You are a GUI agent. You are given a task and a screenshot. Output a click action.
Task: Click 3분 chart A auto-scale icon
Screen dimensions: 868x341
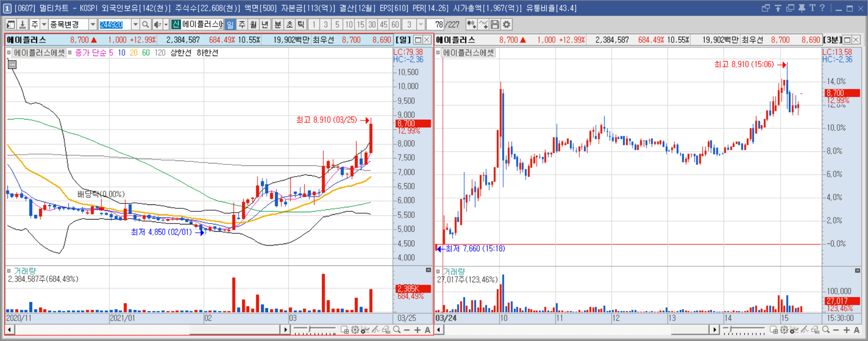(857, 330)
